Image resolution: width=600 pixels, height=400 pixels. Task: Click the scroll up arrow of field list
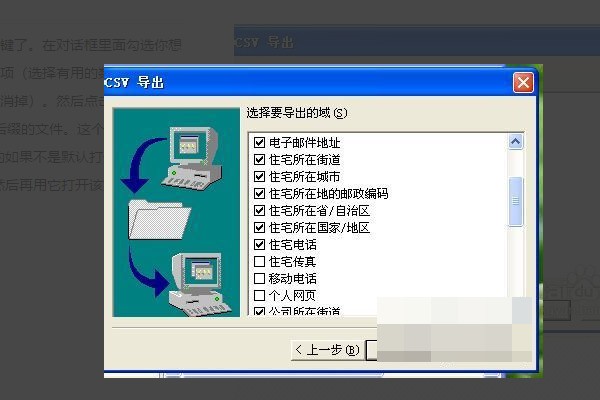coord(515,142)
